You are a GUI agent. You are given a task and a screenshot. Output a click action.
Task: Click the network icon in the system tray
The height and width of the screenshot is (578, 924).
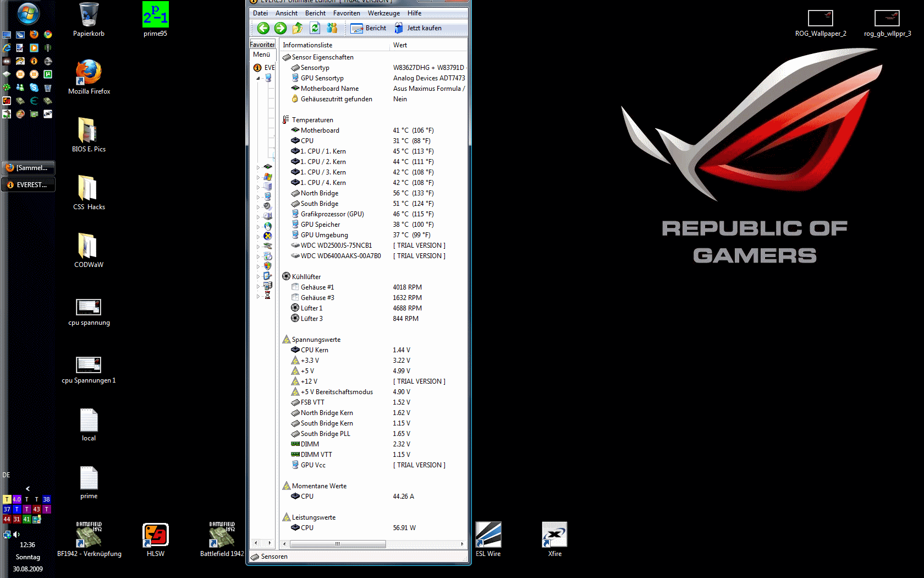click(7, 534)
